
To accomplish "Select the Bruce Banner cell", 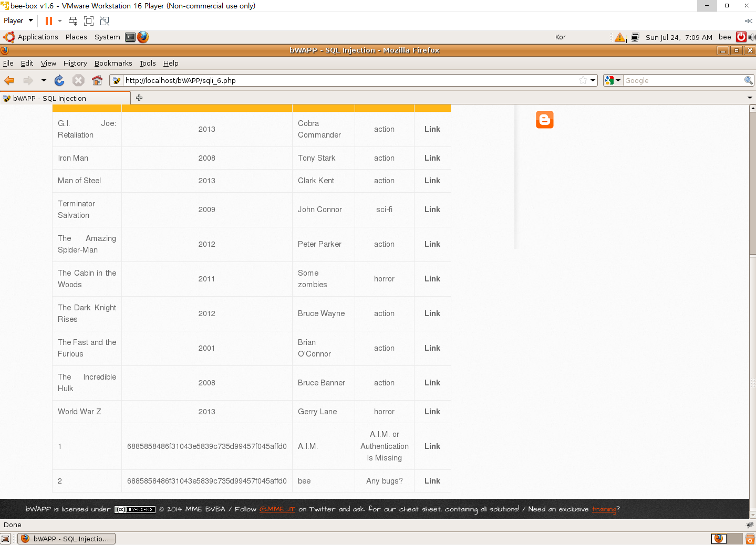I will (324, 383).
